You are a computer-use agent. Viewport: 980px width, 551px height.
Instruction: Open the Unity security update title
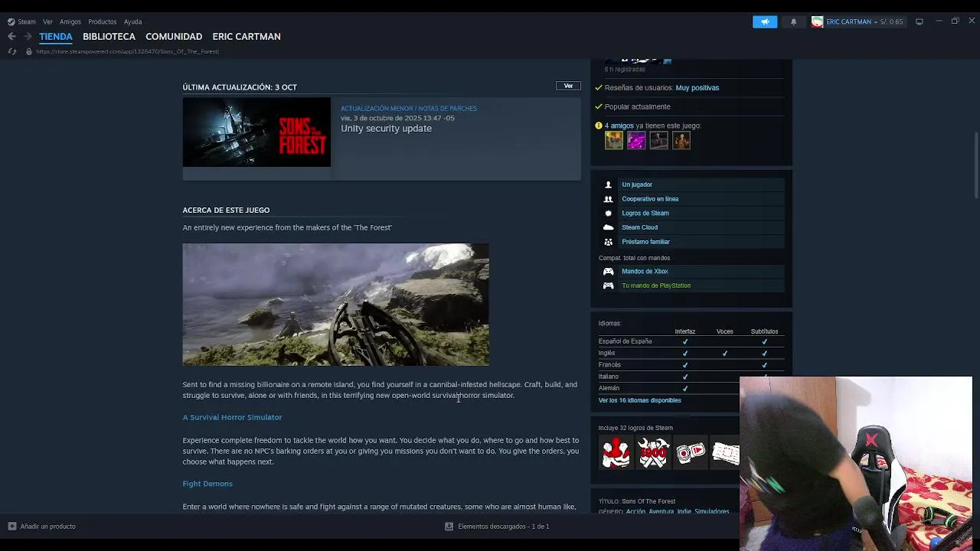pyautogui.click(x=386, y=129)
